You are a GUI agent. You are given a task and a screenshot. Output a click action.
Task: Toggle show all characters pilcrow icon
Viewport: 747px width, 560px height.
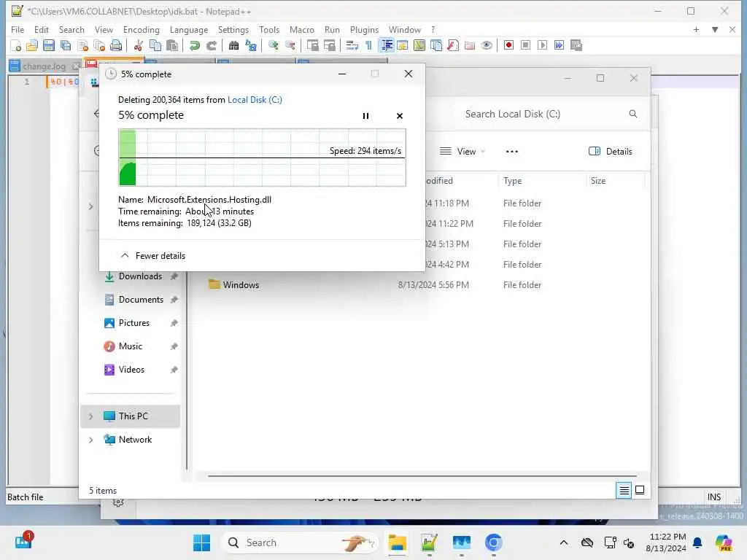coord(368,45)
